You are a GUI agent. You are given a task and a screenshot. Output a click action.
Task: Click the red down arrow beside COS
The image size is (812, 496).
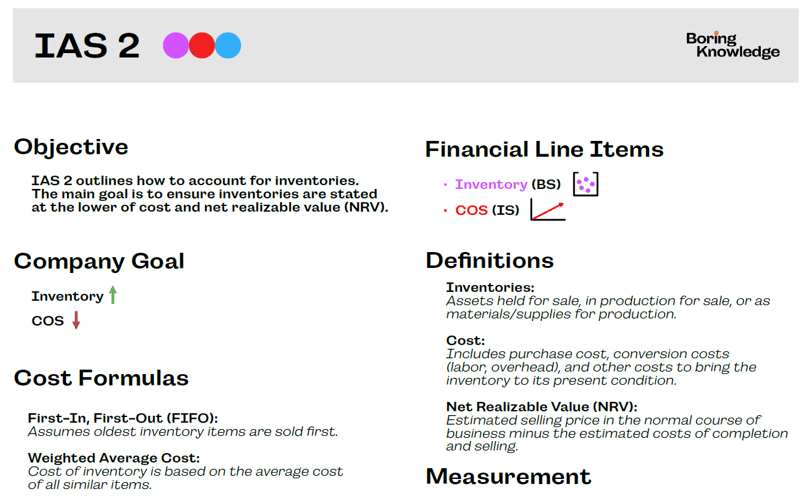76,320
